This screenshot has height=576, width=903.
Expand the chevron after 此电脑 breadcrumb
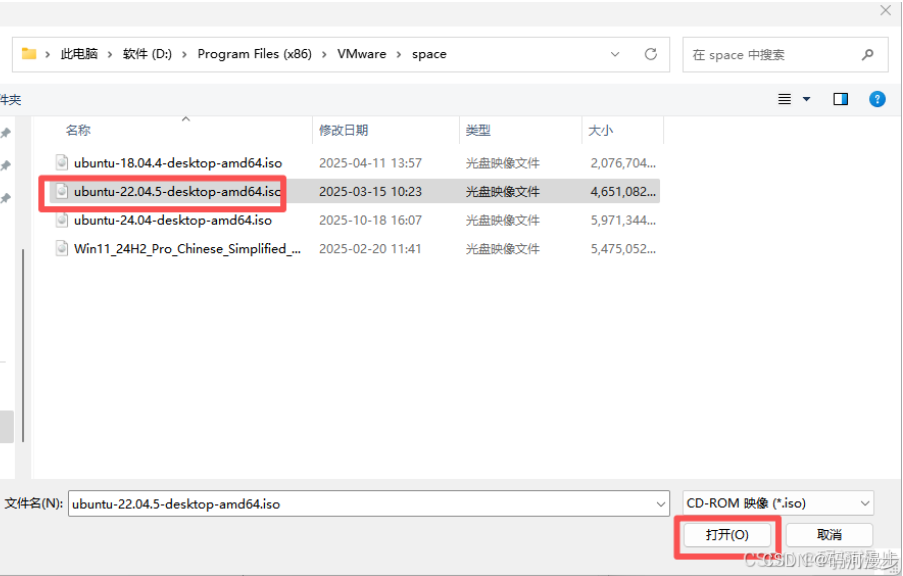click(109, 54)
